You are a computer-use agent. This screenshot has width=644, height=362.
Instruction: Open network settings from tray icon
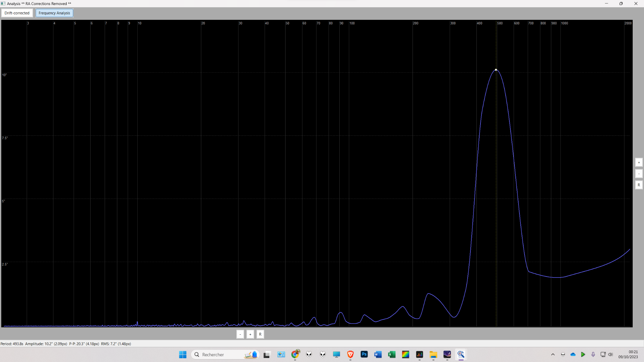click(603, 354)
